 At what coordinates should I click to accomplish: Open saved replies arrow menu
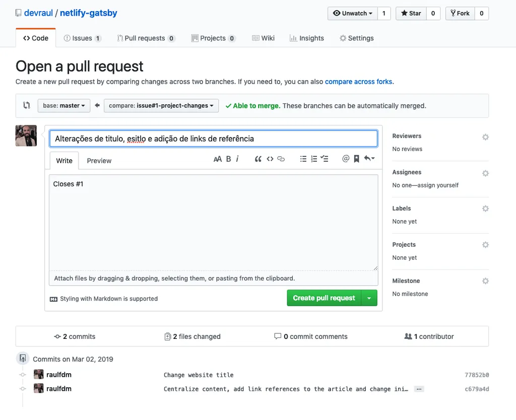[x=369, y=159]
